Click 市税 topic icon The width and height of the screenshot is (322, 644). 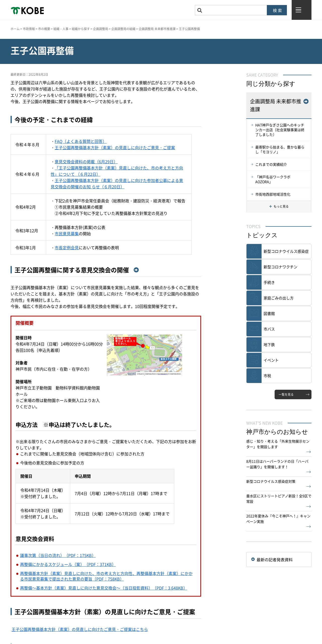(254, 376)
